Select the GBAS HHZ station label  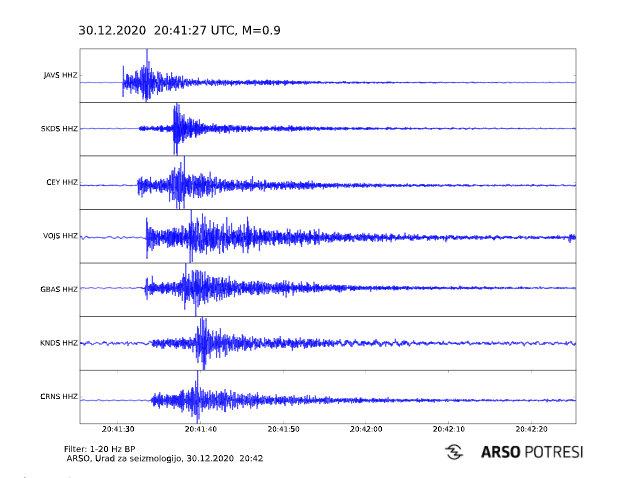[60, 289]
